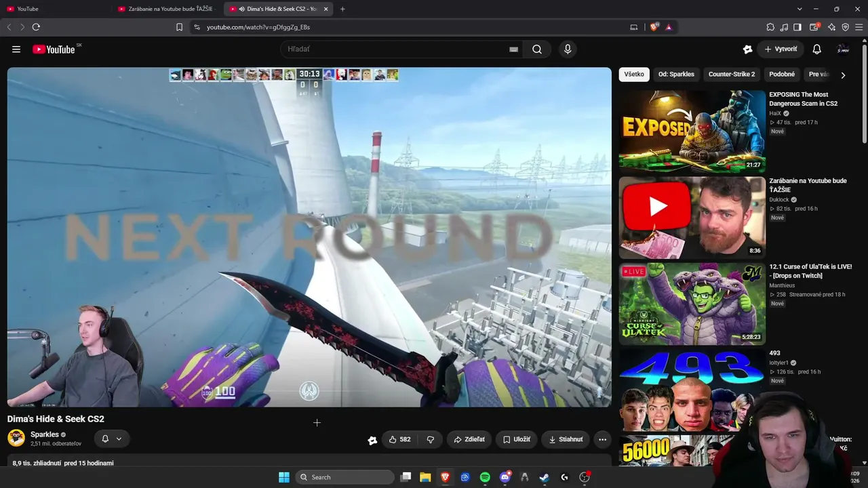Image resolution: width=868 pixels, height=488 pixels.
Task: Select the Counter-Strike 2 filter chip
Action: click(732, 75)
